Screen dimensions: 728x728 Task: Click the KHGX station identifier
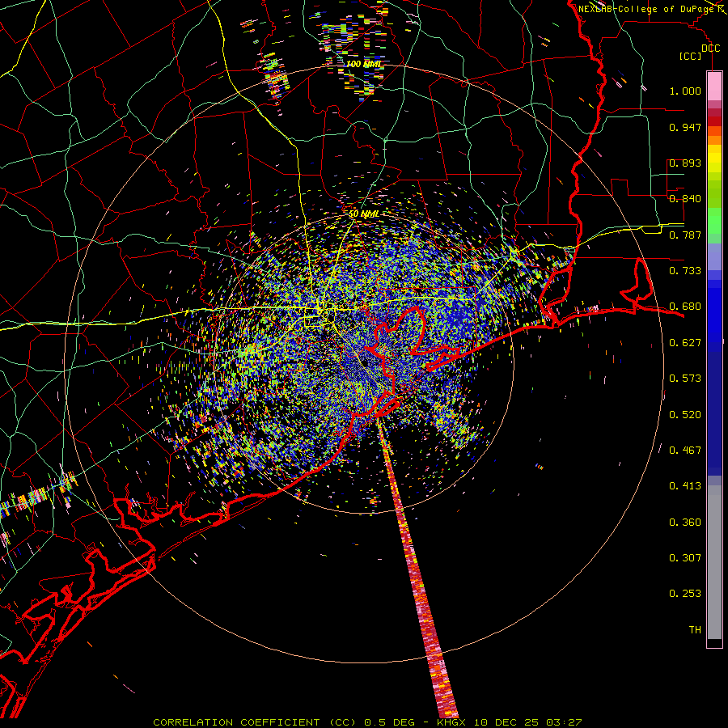[451, 722]
